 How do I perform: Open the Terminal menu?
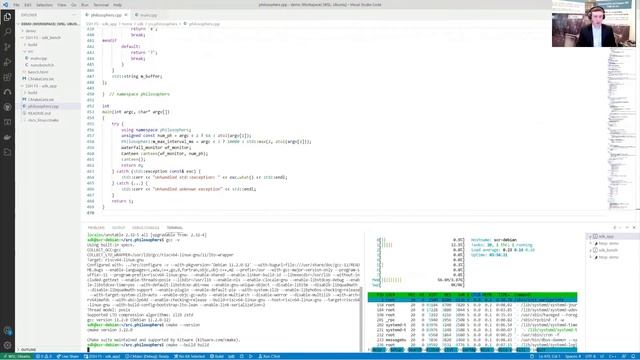101,5
